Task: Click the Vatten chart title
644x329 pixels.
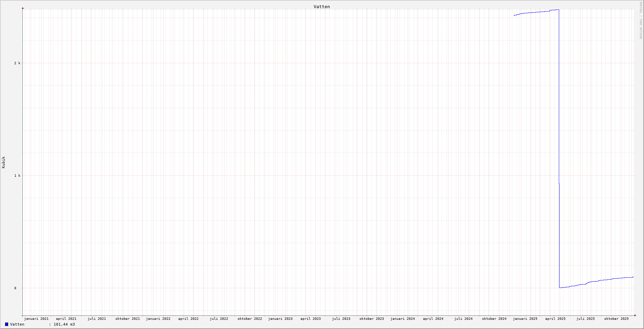Action: click(x=321, y=7)
